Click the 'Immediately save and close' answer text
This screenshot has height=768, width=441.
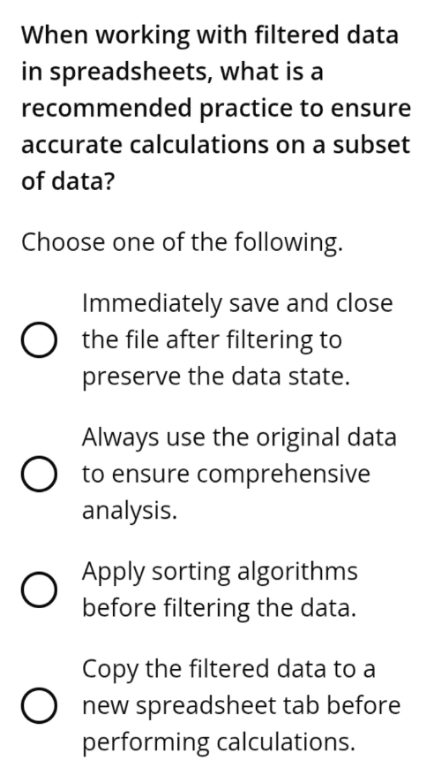237,303
